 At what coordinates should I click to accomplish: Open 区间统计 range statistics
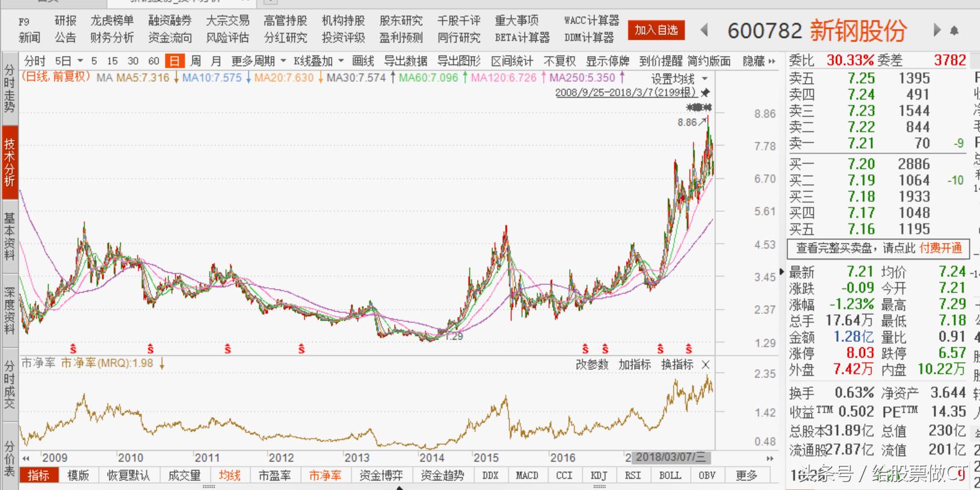(x=512, y=61)
